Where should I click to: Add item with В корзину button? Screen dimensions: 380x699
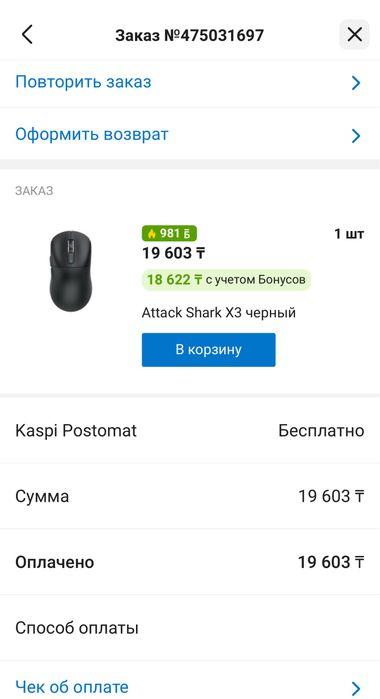[208, 350]
